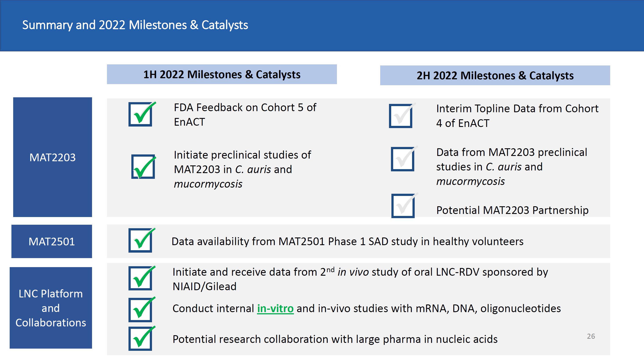Click the text about NIAID/Gilead sponsored study
The image size is (644, 362).
tap(360, 279)
